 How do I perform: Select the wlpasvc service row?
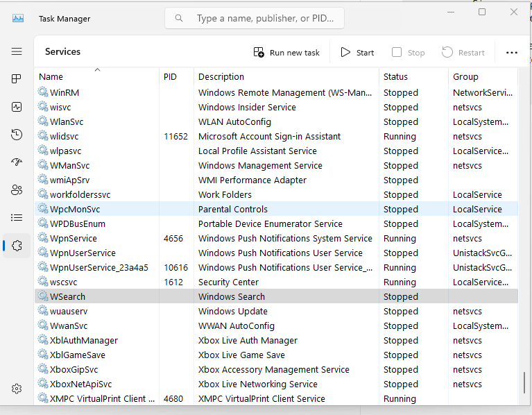click(276, 151)
